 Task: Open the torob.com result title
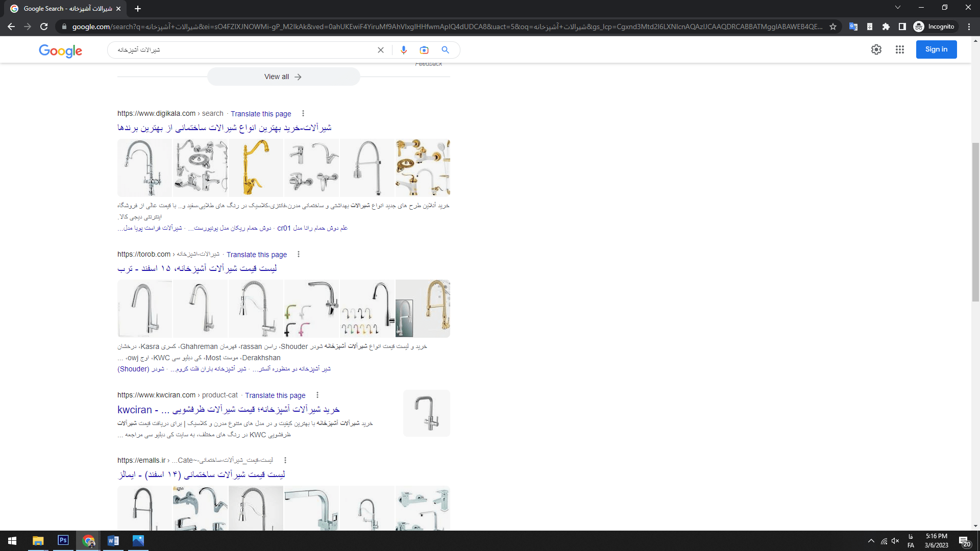pyautogui.click(x=197, y=268)
